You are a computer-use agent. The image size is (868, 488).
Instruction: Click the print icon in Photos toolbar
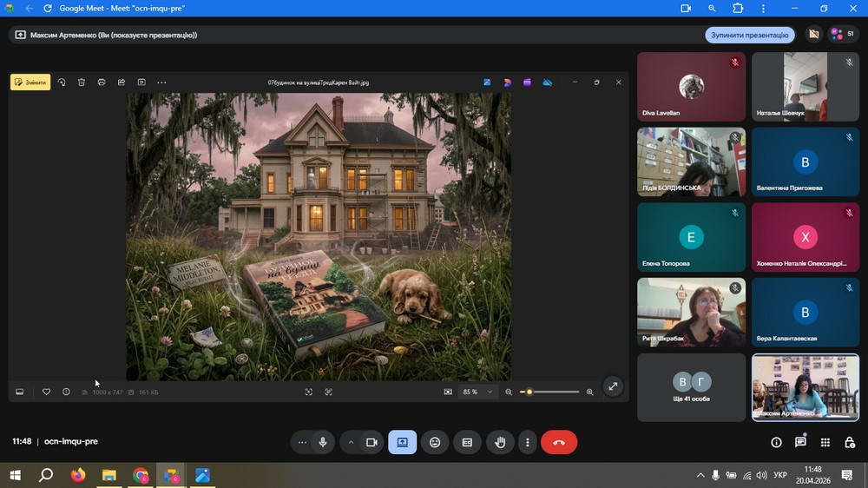point(102,82)
